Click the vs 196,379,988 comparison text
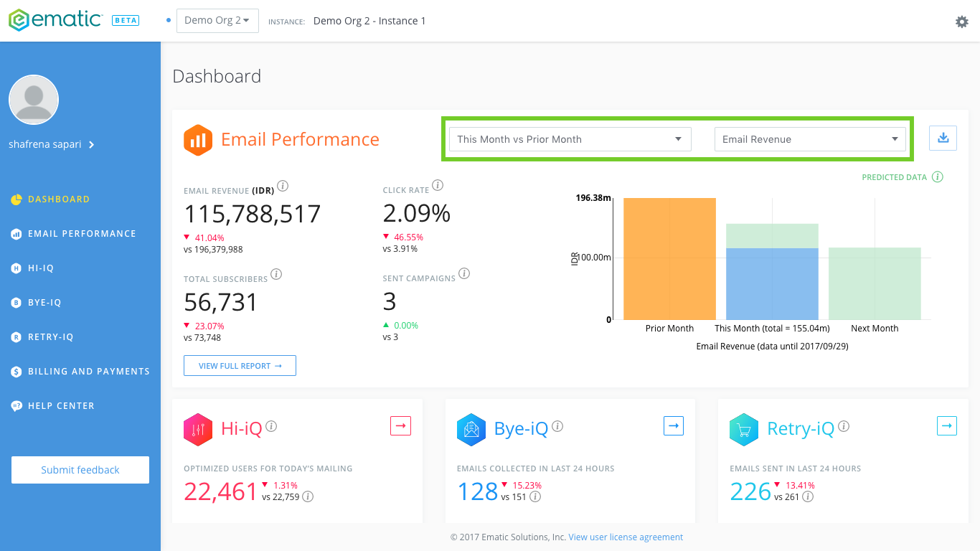The image size is (980, 551). tap(213, 250)
